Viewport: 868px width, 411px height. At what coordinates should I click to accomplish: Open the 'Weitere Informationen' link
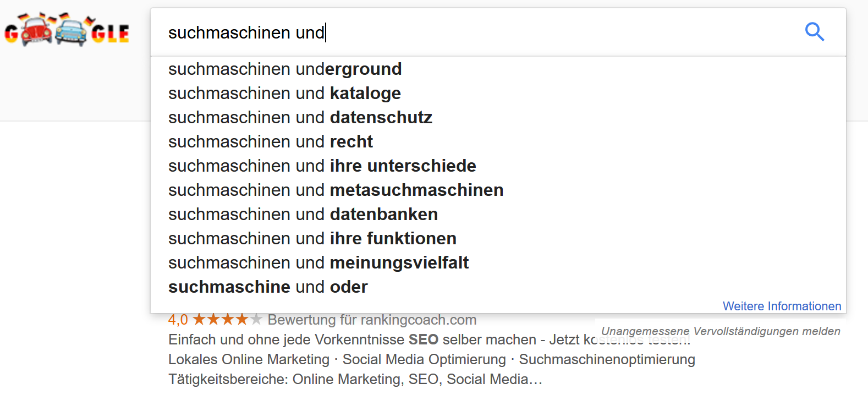coord(782,306)
